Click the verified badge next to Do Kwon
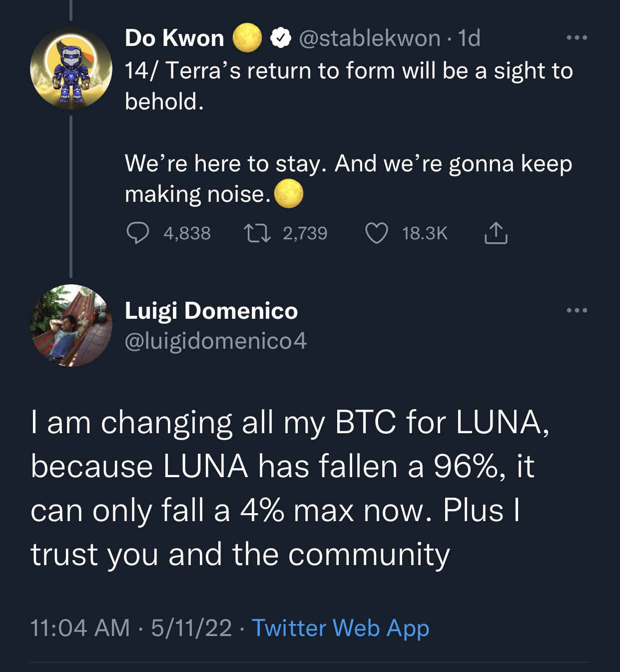 tap(281, 38)
